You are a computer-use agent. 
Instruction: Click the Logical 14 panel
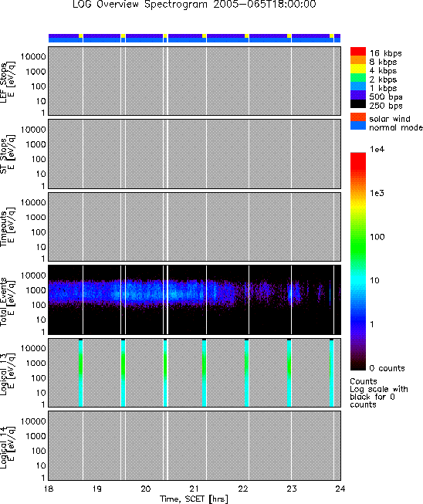coord(195,446)
